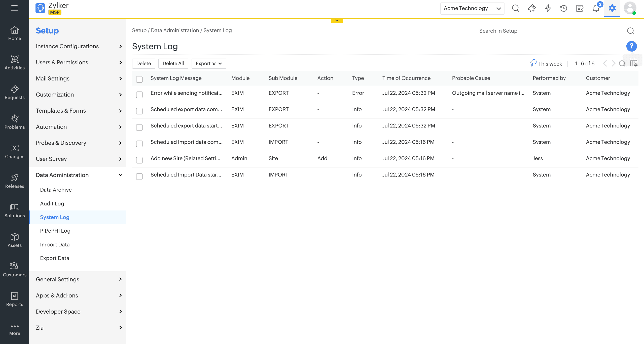Check the Error while sending notification row
This screenshot has width=644, height=344.
[x=139, y=95]
